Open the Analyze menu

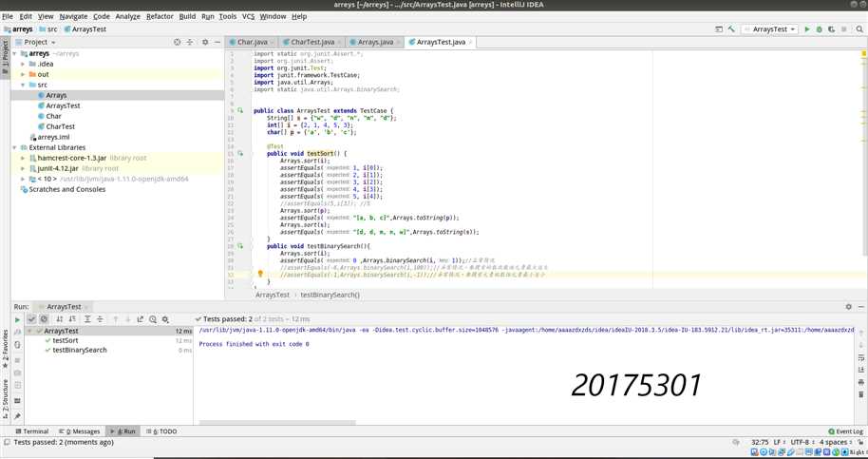click(x=128, y=16)
